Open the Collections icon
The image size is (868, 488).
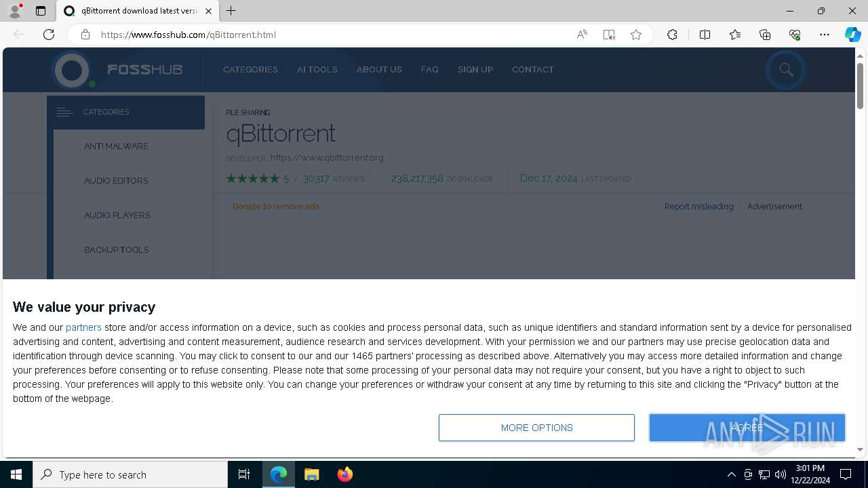tap(765, 35)
